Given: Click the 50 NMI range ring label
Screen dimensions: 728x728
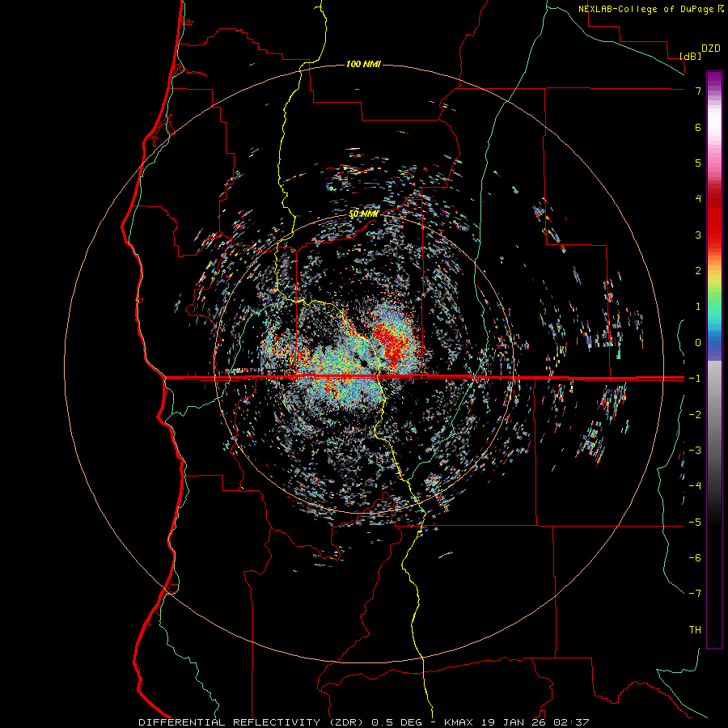Looking at the screenshot, I should 363,214.
